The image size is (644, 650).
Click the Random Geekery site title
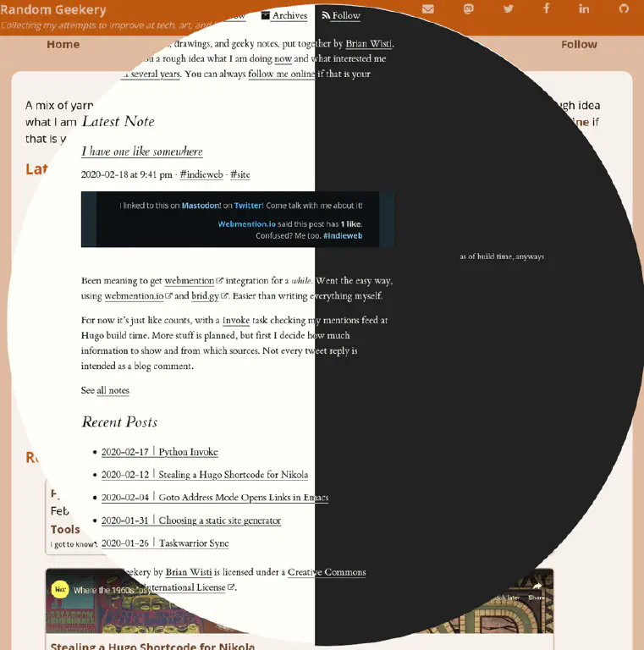coord(53,9)
